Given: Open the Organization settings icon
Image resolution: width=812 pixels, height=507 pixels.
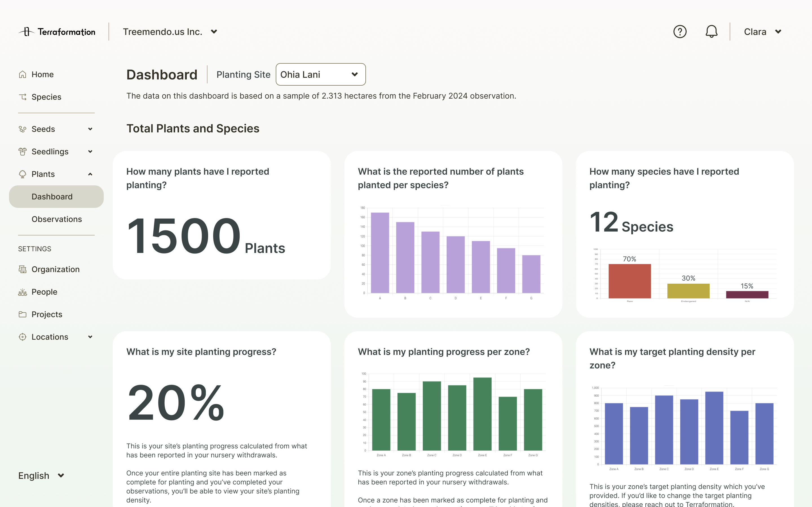Looking at the screenshot, I should [22, 269].
